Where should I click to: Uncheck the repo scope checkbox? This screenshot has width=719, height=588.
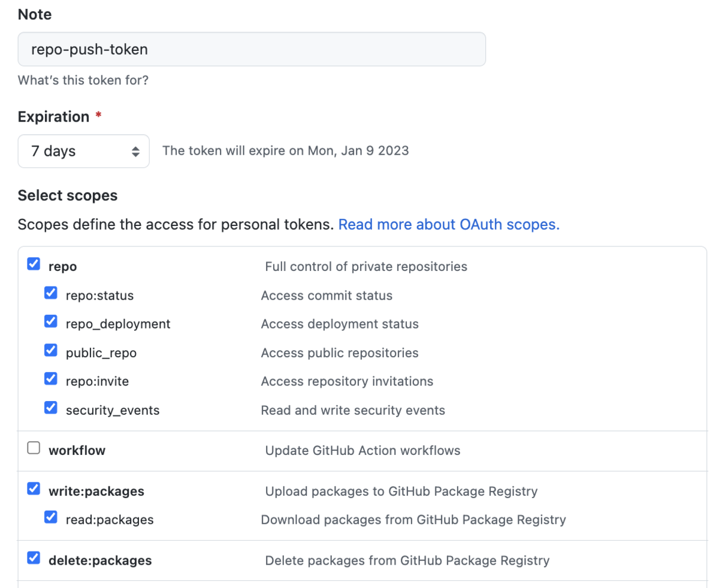coord(34,264)
